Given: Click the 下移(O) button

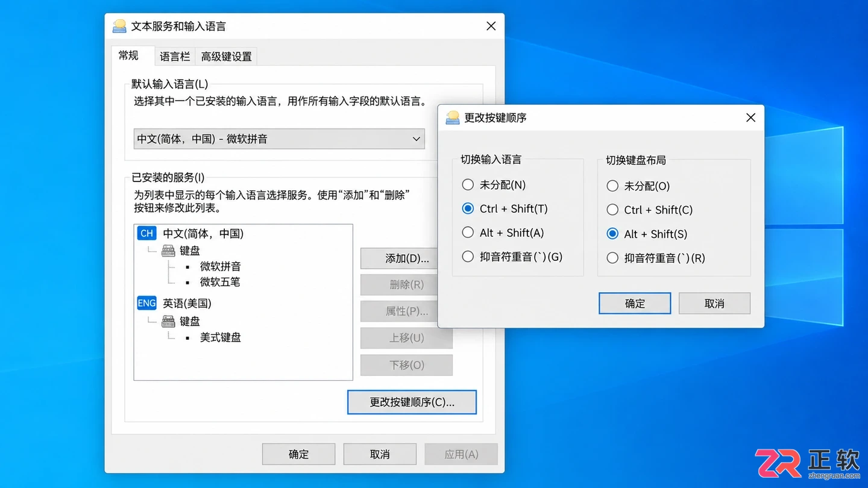Looking at the screenshot, I should point(407,365).
